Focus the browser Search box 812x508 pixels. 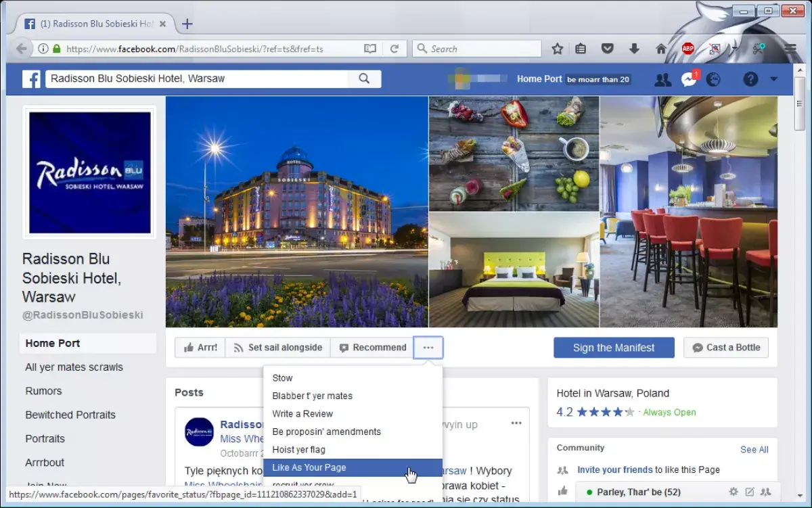click(477, 49)
